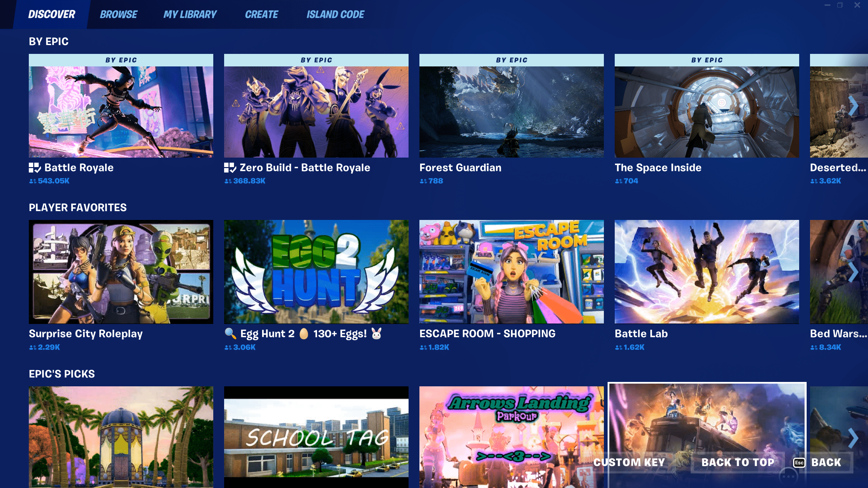Select ESCAPE ROOM - SHOPPING thumbnail

click(x=512, y=272)
